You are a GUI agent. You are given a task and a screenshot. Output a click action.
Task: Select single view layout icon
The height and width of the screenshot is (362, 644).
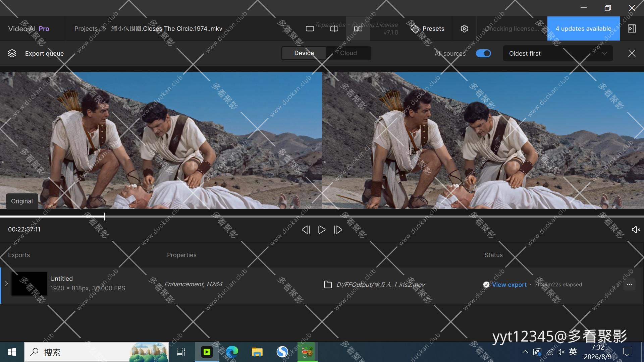[310, 29]
